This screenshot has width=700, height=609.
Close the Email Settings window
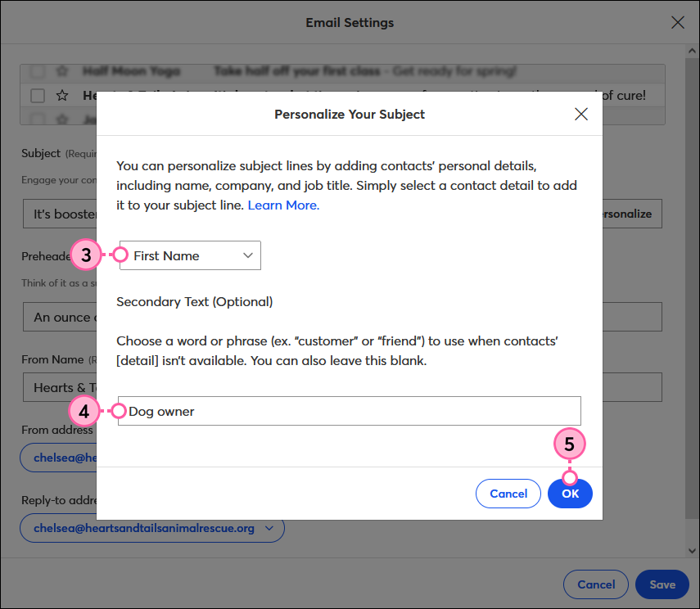678,22
